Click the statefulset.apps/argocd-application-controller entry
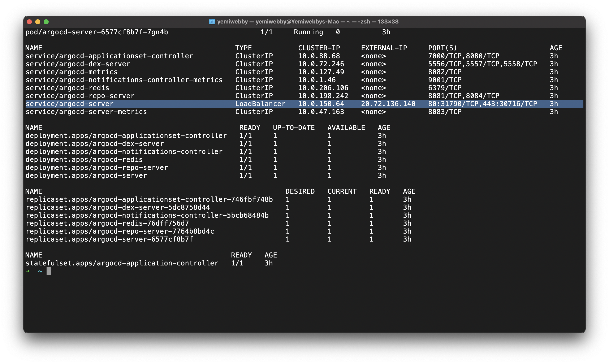This screenshot has height=364, width=609. tap(121, 263)
